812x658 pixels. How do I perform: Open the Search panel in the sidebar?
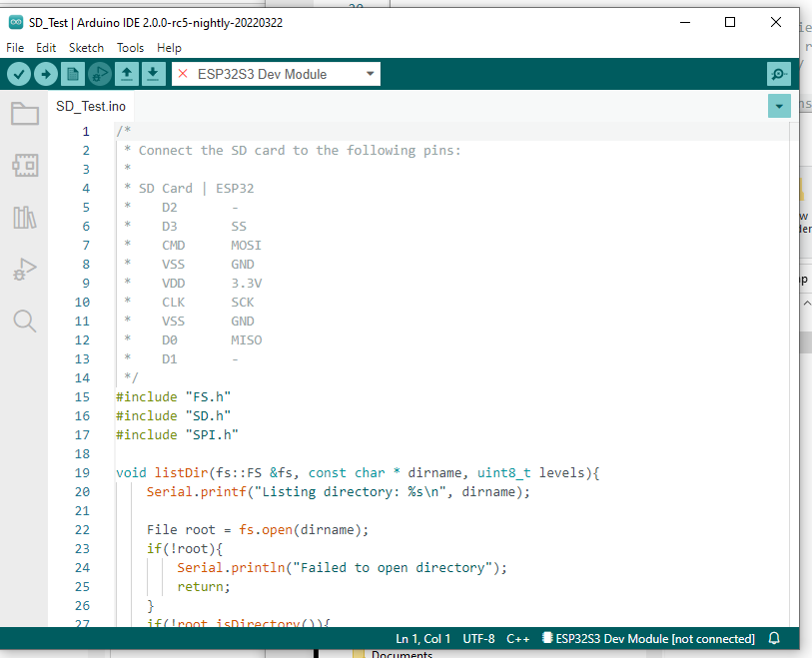coord(25,321)
